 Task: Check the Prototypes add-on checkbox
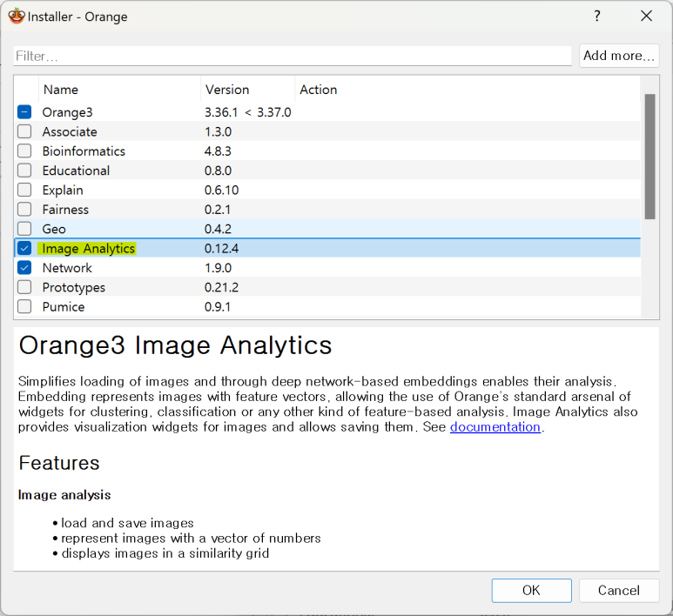pyautogui.click(x=24, y=287)
